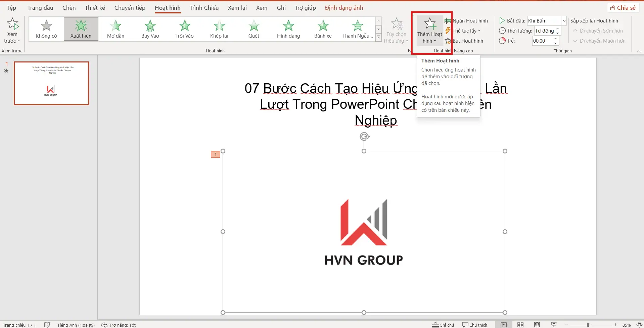Click the Xem trước preview star icon
The height and width of the screenshot is (328, 644).
pyautogui.click(x=12, y=24)
